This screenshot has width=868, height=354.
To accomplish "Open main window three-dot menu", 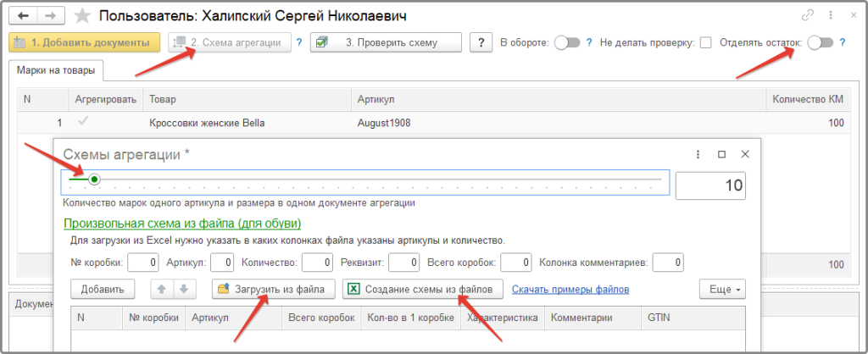I will [831, 15].
